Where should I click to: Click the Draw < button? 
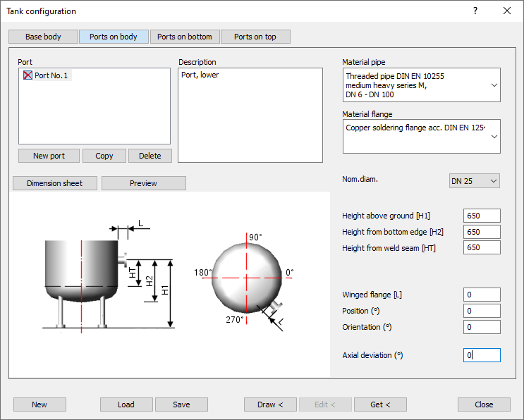coord(270,404)
